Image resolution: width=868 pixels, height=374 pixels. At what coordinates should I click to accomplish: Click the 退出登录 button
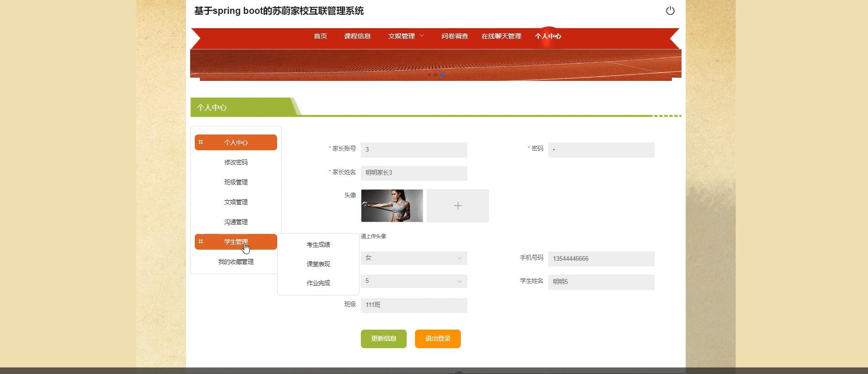pos(438,339)
